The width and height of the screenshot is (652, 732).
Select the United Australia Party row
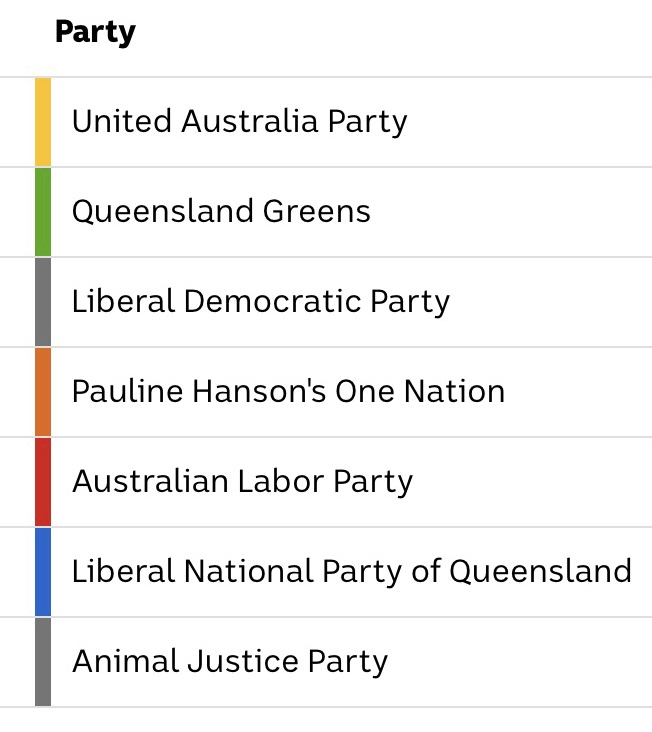(239, 122)
